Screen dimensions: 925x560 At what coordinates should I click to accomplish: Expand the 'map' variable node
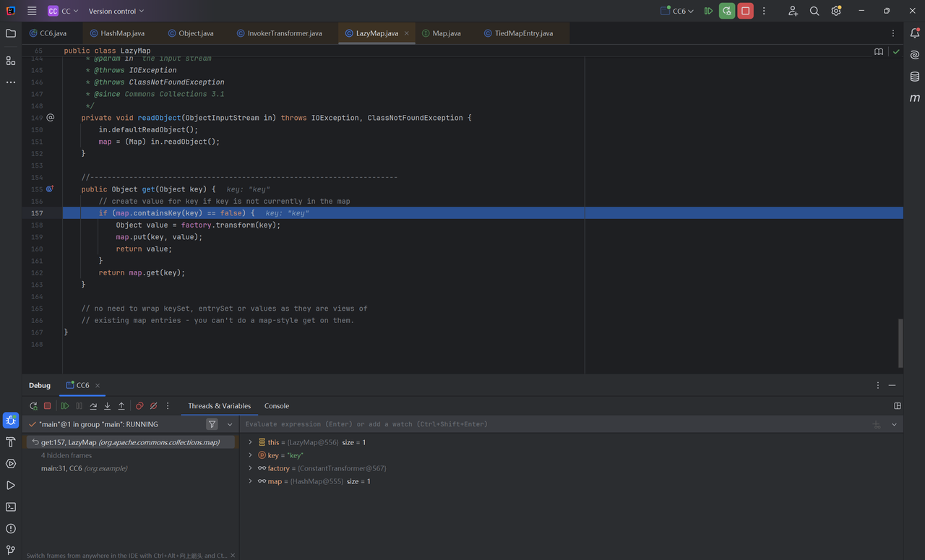click(250, 481)
